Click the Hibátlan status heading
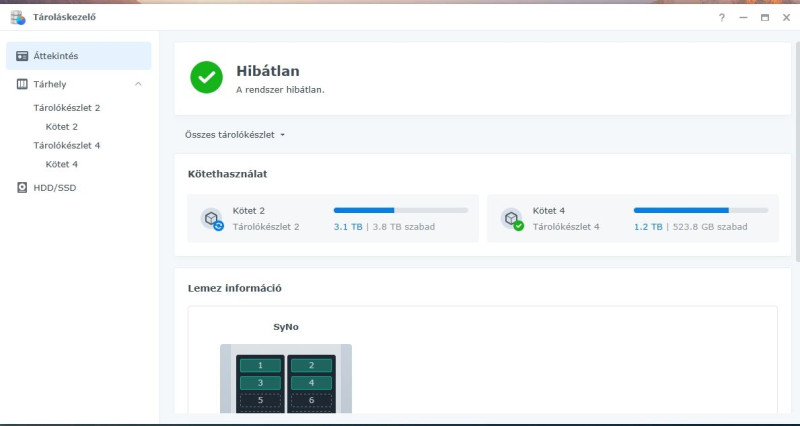 268,71
